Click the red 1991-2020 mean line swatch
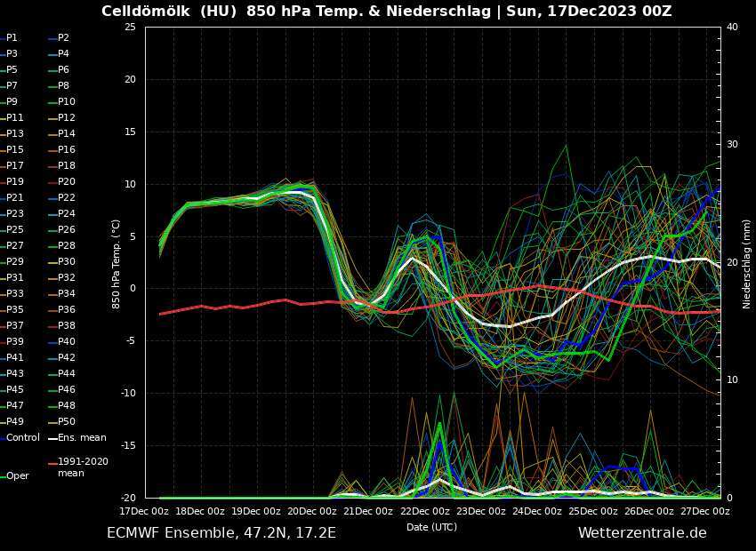756x551 pixels. tap(52, 463)
